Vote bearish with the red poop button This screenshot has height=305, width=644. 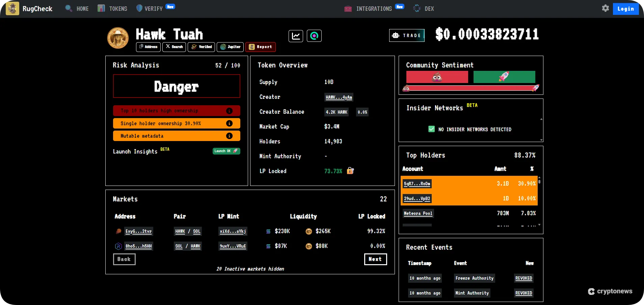pos(437,77)
